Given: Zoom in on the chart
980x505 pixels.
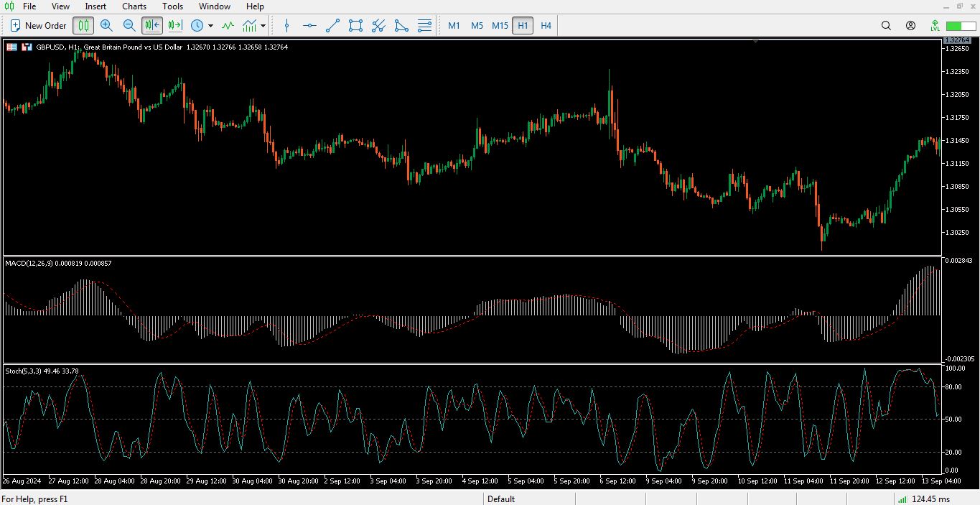Looking at the screenshot, I should 106,25.
